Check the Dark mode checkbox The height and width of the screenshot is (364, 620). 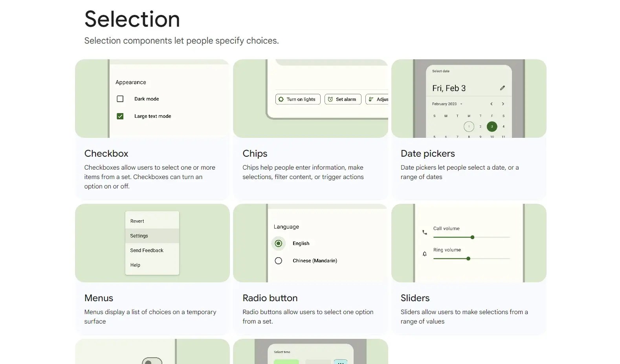pos(120,99)
